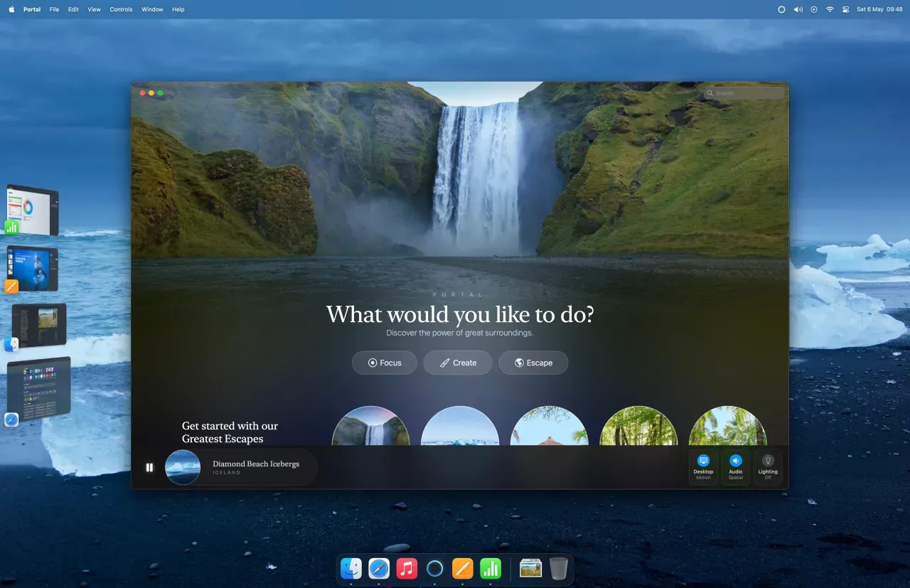Select the waterfall escape thumbnail
This screenshot has height=588, width=910.
370,427
